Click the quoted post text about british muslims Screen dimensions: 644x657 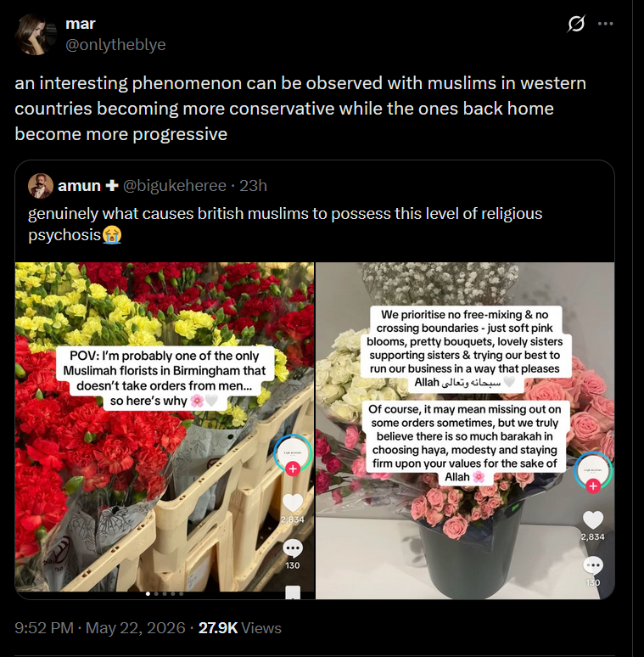click(x=285, y=224)
